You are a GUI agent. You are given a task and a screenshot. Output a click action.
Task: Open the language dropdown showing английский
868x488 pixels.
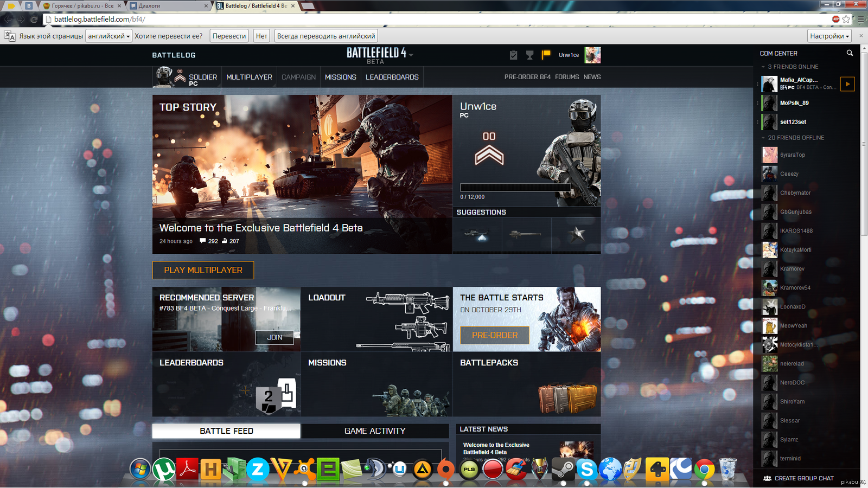[x=109, y=36]
